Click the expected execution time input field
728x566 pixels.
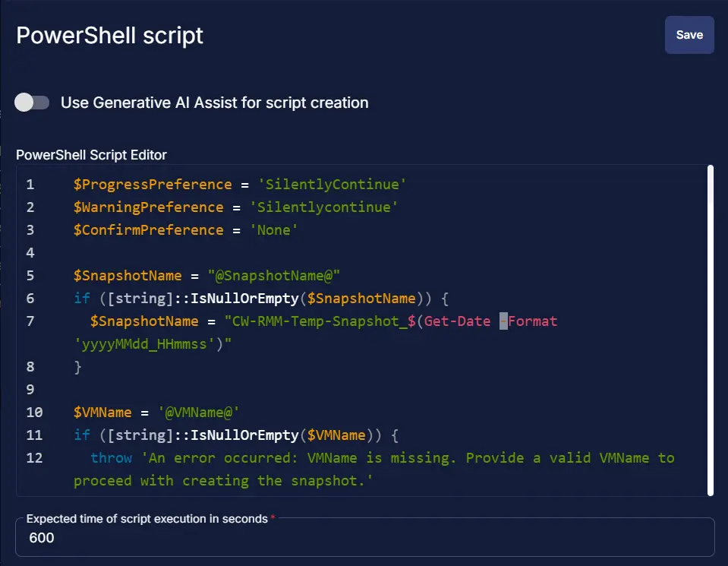click(x=364, y=538)
